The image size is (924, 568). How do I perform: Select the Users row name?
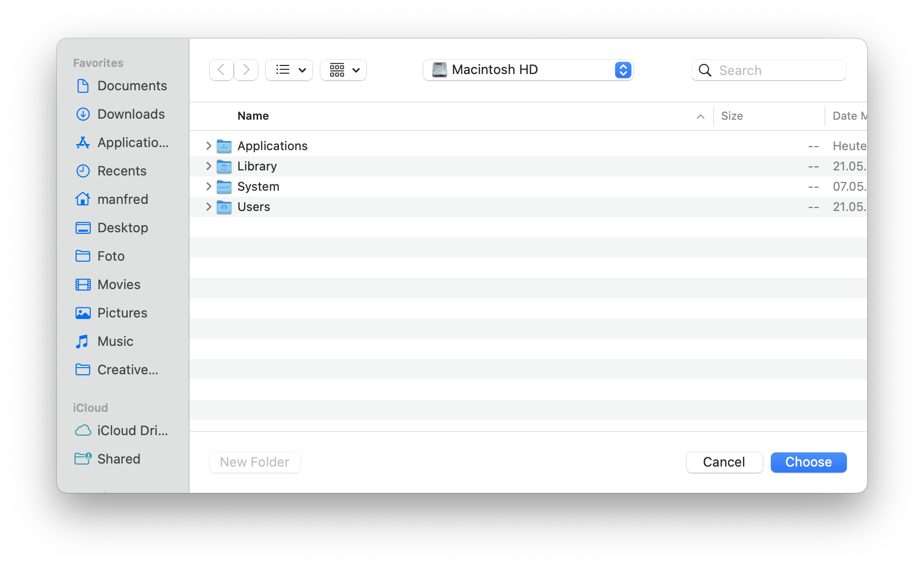[x=254, y=207]
